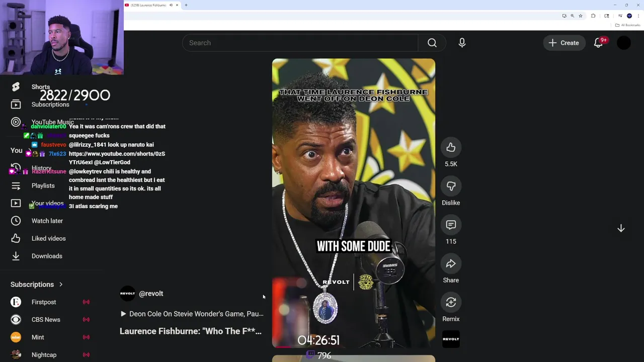Open the account avatar menu

pyautogui.click(x=623, y=43)
